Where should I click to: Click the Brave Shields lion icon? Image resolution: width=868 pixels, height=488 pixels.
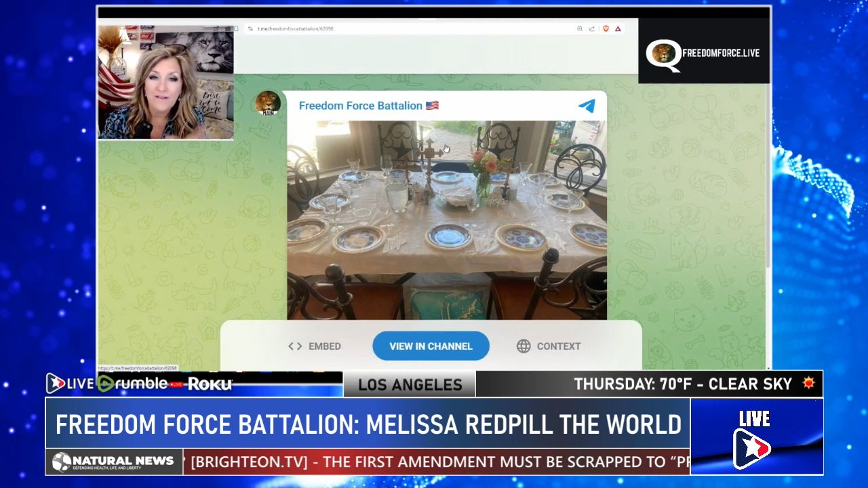(x=606, y=28)
